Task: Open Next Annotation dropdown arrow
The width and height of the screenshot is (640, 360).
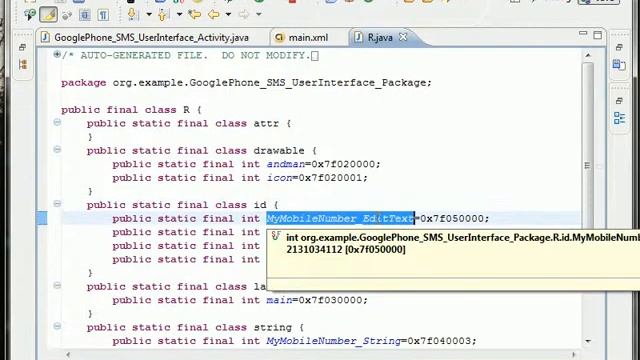Action: point(149,15)
